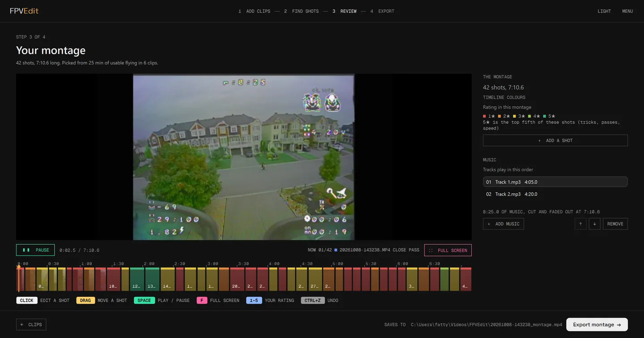Viewport: 644px width, 338px height.
Task: Move the selected track down with the arrow
Action: 594,224
